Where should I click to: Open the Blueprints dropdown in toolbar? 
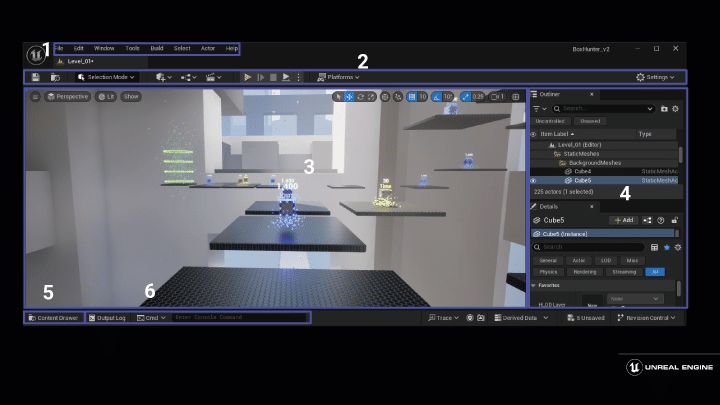point(188,77)
